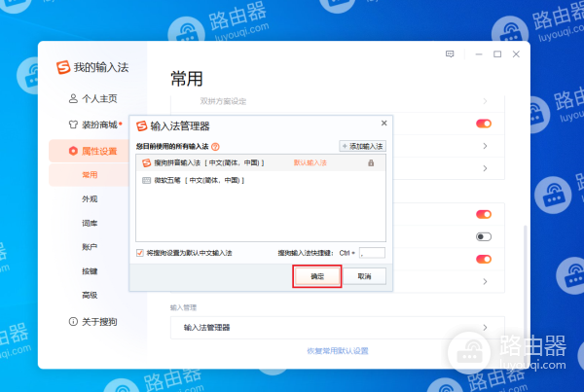Expand the 双拼方案设定 row
The width and height of the screenshot is (584, 392).
click(484, 100)
